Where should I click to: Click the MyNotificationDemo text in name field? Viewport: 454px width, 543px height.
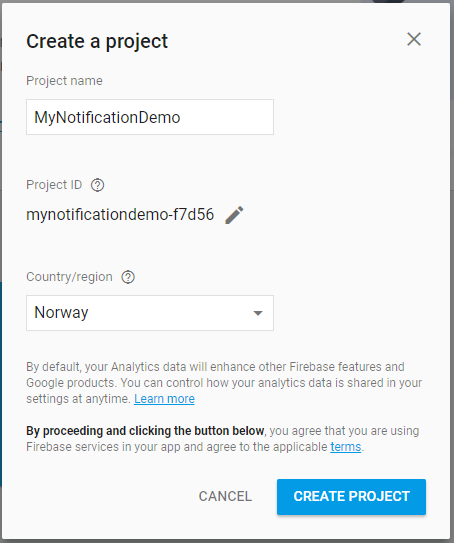coord(107,117)
